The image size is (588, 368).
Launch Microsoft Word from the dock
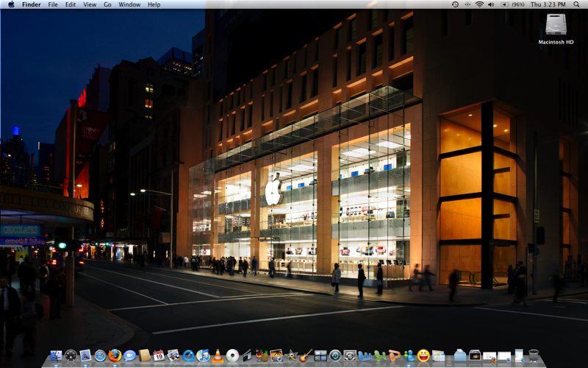coord(365,356)
